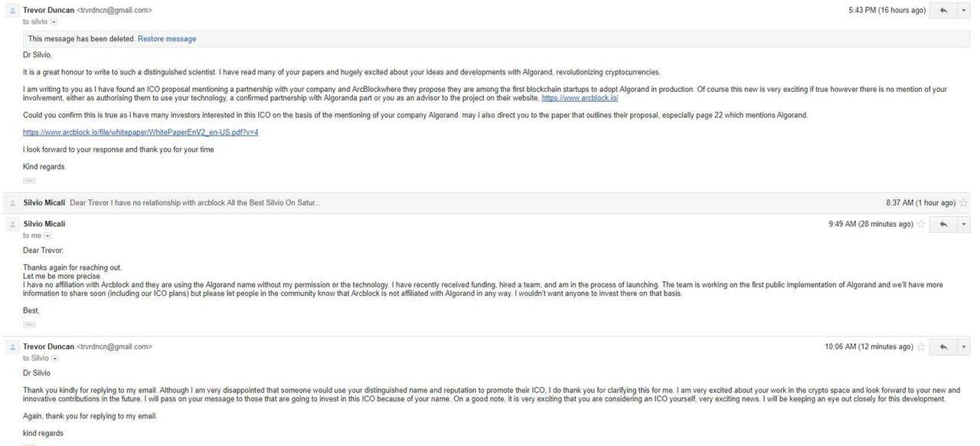Open More options dropdown for 10:06 AM message
980x446 pixels.
point(963,347)
